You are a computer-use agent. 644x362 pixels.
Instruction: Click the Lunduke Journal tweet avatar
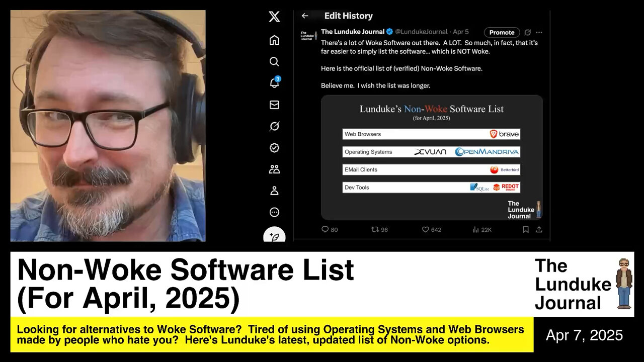click(x=307, y=35)
